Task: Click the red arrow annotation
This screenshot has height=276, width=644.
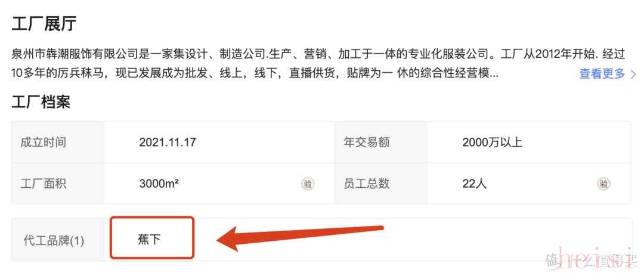Action: [x=300, y=237]
